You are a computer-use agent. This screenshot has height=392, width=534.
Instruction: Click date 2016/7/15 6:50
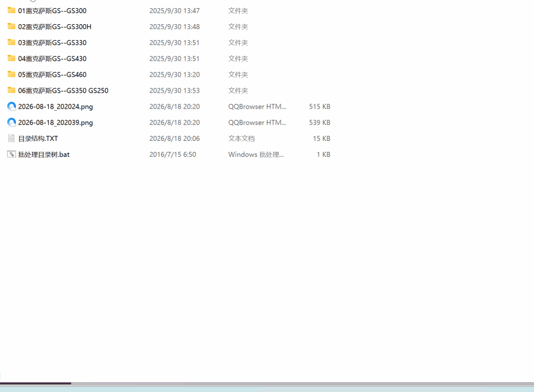pos(173,155)
